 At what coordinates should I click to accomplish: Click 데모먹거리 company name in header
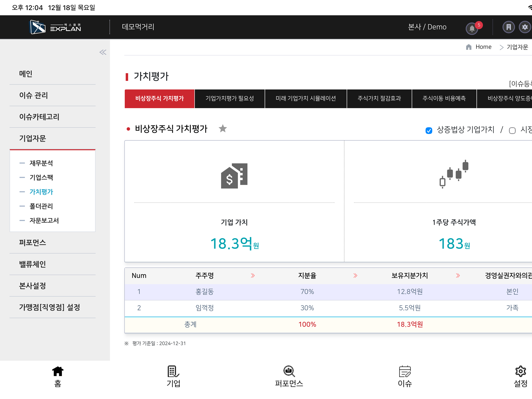138,27
